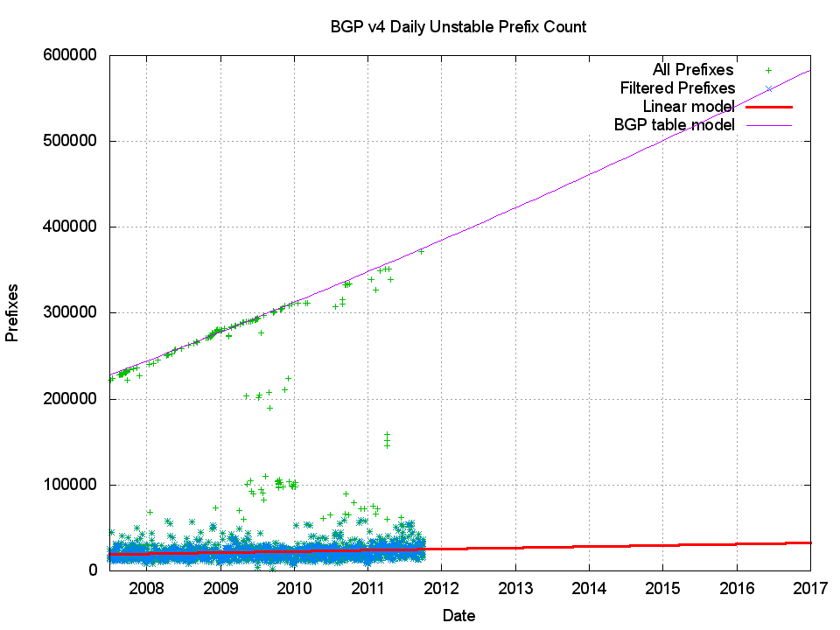
Task: Select the 2012 x-axis tick label
Action: pyautogui.click(x=441, y=589)
